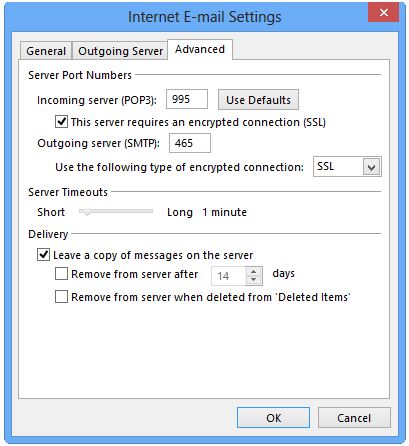Increase days value with up spinner arrow
The width and height of the screenshot is (409, 446).
tap(253, 272)
